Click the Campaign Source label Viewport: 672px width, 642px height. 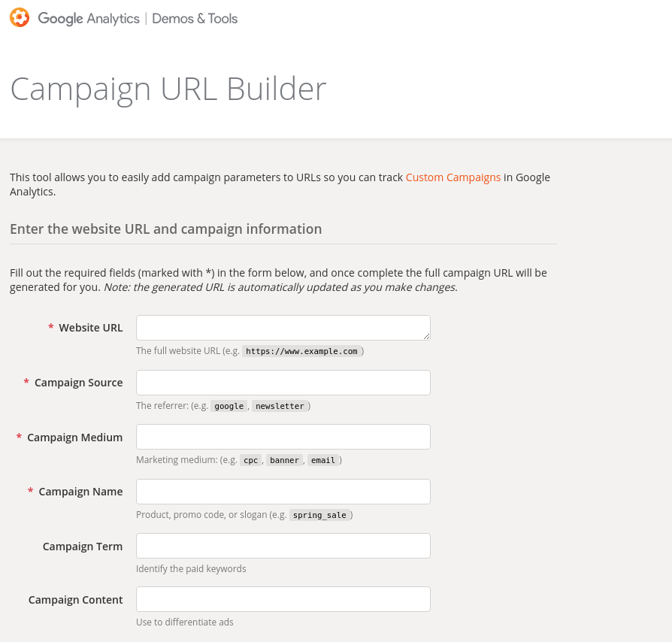click(x=78, y=383)
